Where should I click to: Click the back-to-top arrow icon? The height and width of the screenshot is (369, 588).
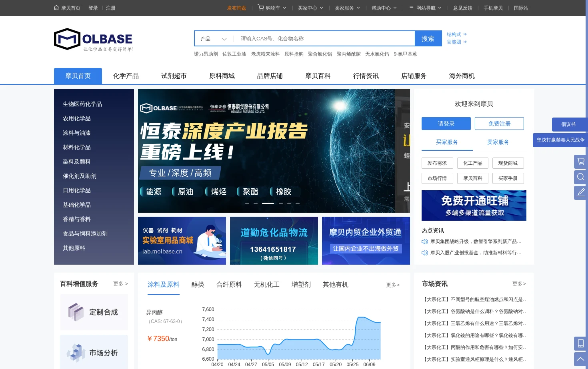(581, 359)
